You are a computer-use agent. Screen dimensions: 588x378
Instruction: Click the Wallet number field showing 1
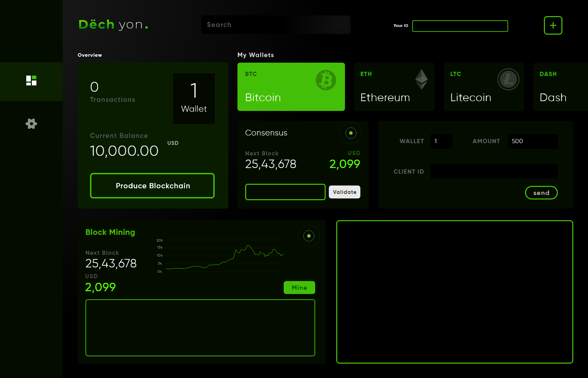(x=441, y=141)
